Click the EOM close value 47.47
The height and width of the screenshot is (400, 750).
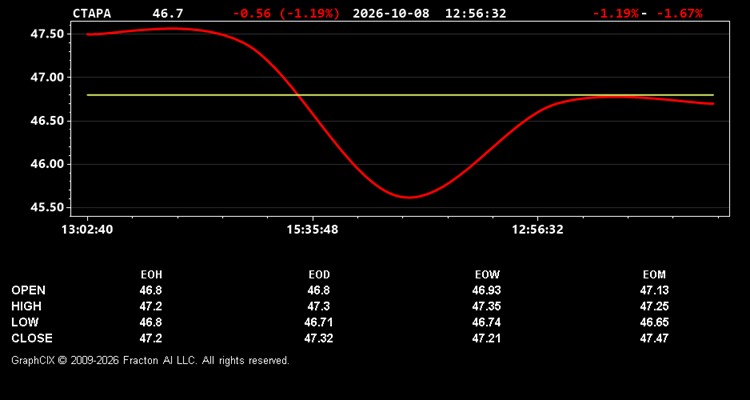(654, 338)
